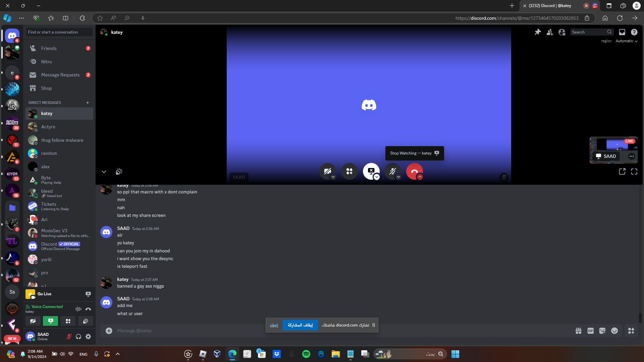Toggle mute in SAAD user panel
Image resolution: width=644 pixels, height=362 pixels.
(x=69, y=337)
